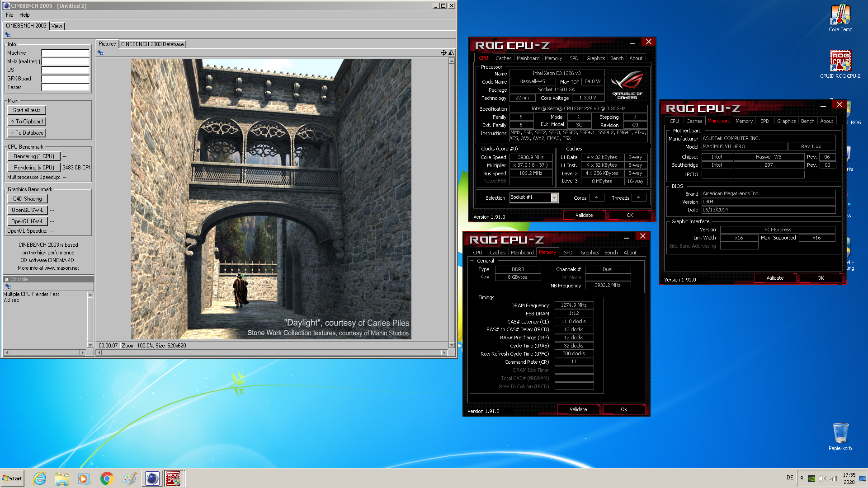Viewport: 868px width, 488px height.
Task: Select the Pictures tab
Action: click(107, 44)
